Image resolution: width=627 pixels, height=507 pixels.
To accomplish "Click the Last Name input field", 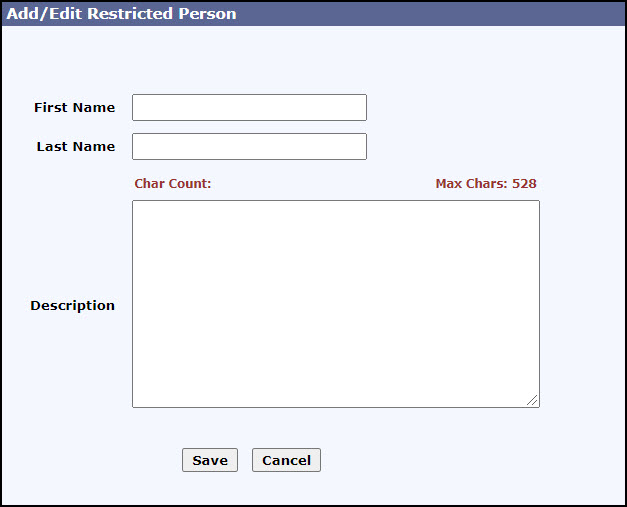I will [x=249, y=146].
